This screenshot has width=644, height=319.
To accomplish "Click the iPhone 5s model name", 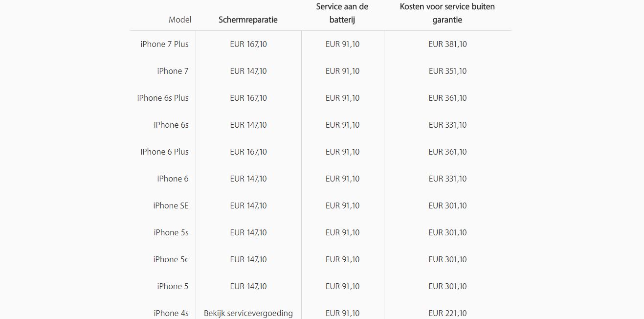I will click(171, 232).
